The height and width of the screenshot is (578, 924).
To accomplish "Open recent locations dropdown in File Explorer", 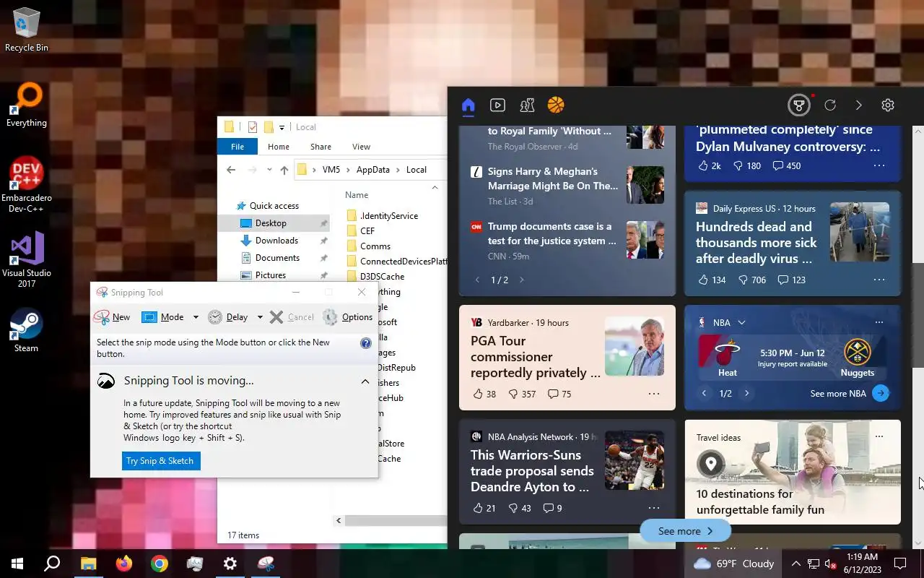I will coord(269,170).
